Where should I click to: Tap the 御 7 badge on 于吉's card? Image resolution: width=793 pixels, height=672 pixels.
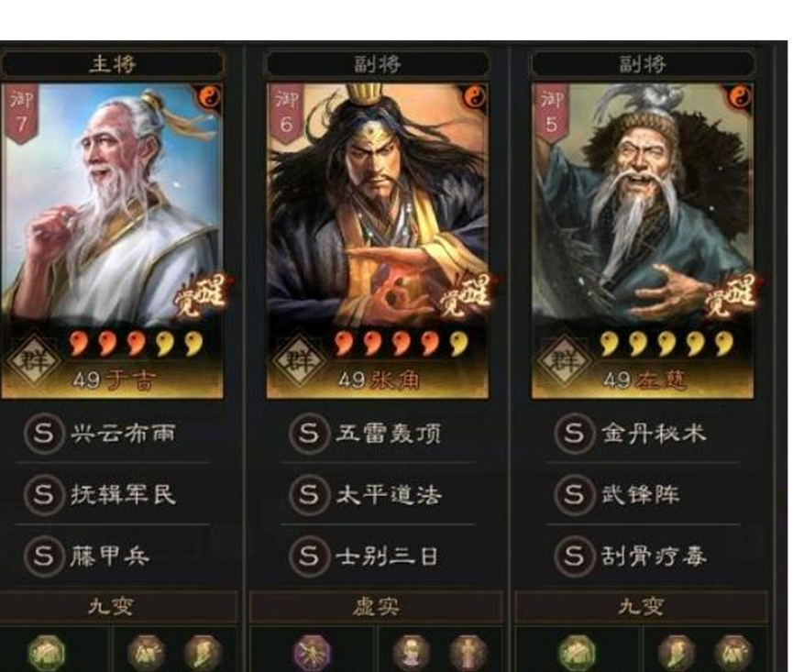pyautogui.click(x=20, y=114)
